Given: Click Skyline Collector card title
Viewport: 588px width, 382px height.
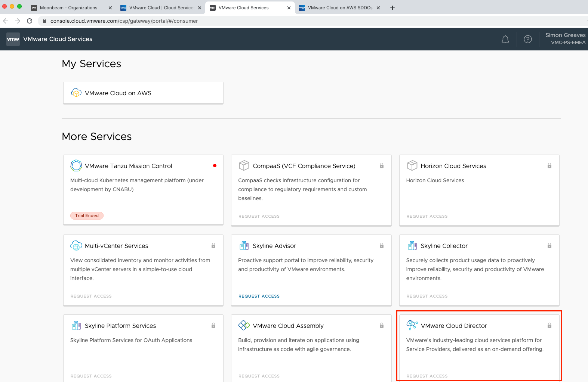Looking at the screenshot, I should pyautogui.click(x=444, y=246).
